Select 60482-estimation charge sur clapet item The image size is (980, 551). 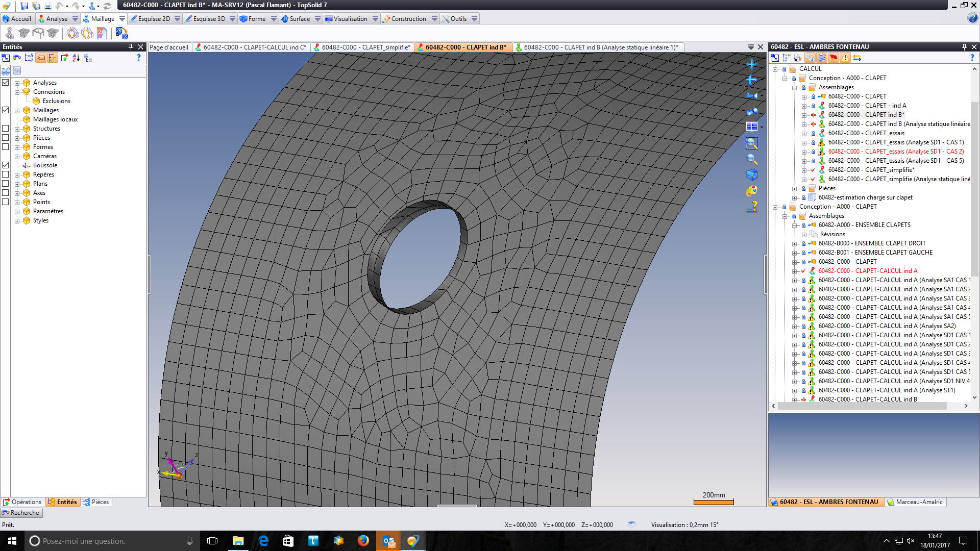865,197
